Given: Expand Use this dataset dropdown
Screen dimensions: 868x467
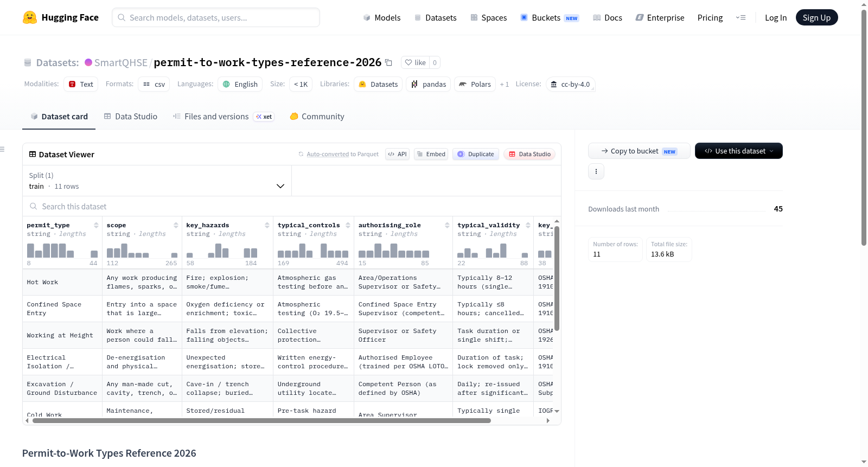Looking at the screenshot, I should click(739, 151).
